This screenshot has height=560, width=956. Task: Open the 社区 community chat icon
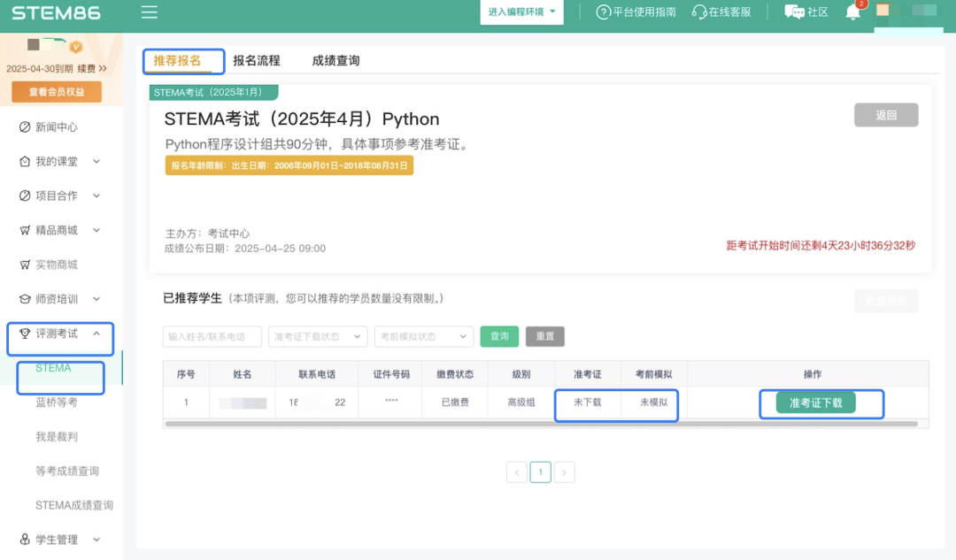click(794, 12)
